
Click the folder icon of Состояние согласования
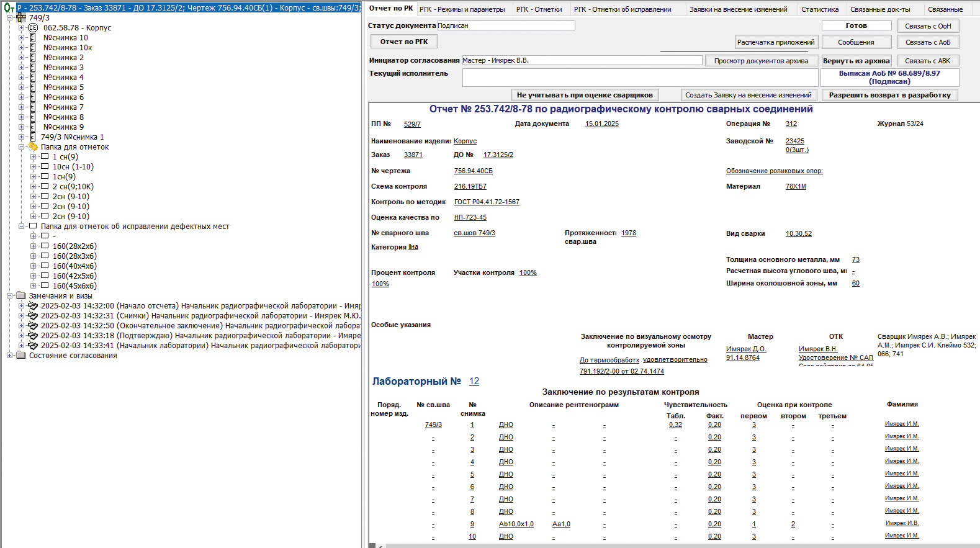click(21, 356)
